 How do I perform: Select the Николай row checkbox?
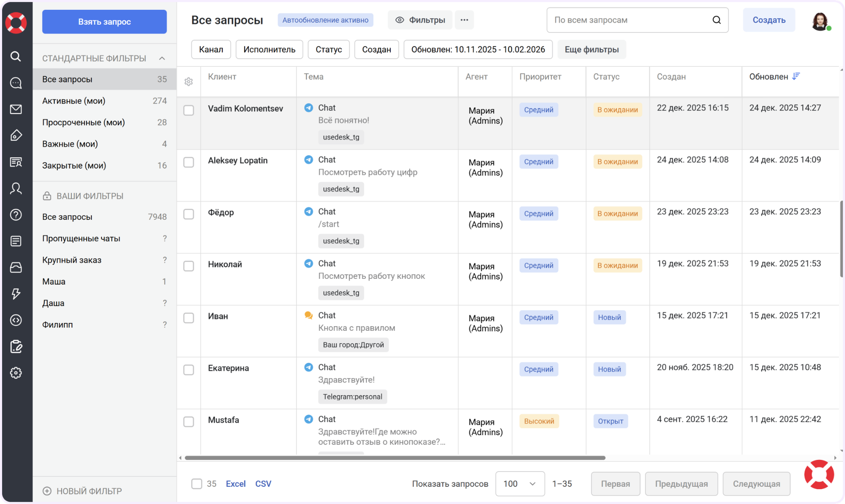click(189, 266)
